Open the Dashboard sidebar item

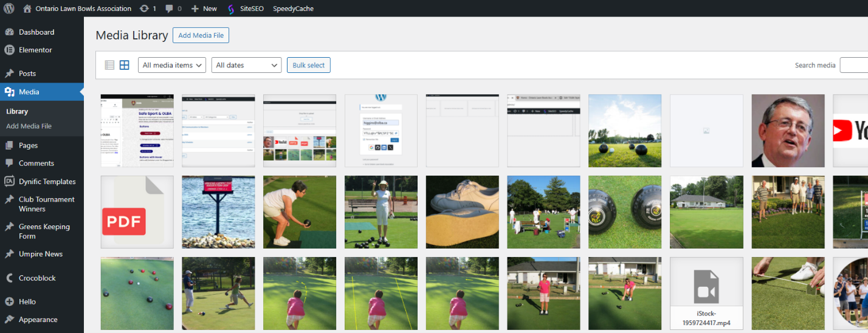36,32
